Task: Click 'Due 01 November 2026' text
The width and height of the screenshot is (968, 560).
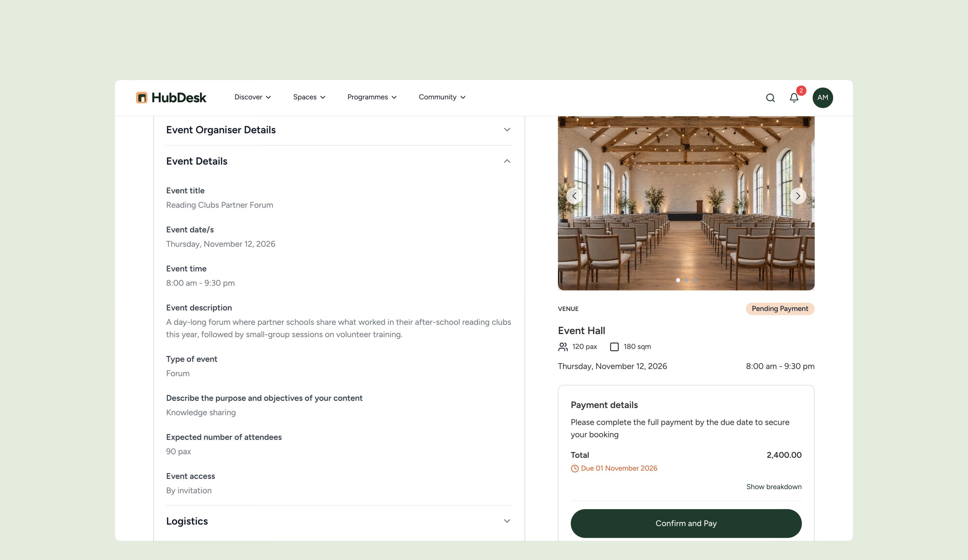Action: pyautogui.click(x=619, y=468)
